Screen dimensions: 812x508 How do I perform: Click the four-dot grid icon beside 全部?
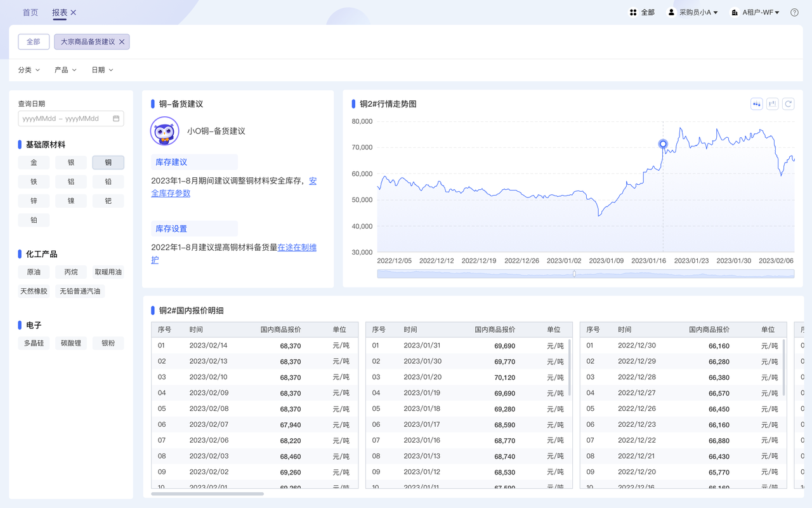click(x=632, y=13)
